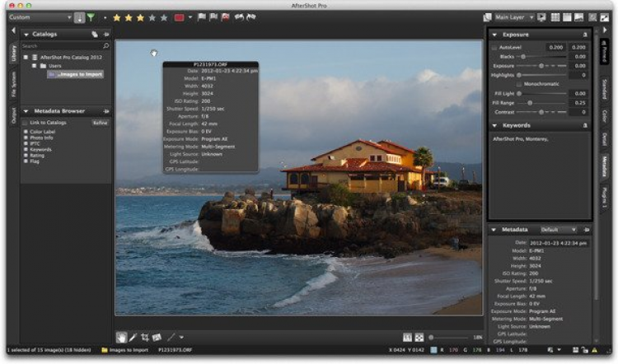The width and height of the screenshot is (618, 364).
Task: Click the red reject flag icon
Action: [x=226, y=17]
